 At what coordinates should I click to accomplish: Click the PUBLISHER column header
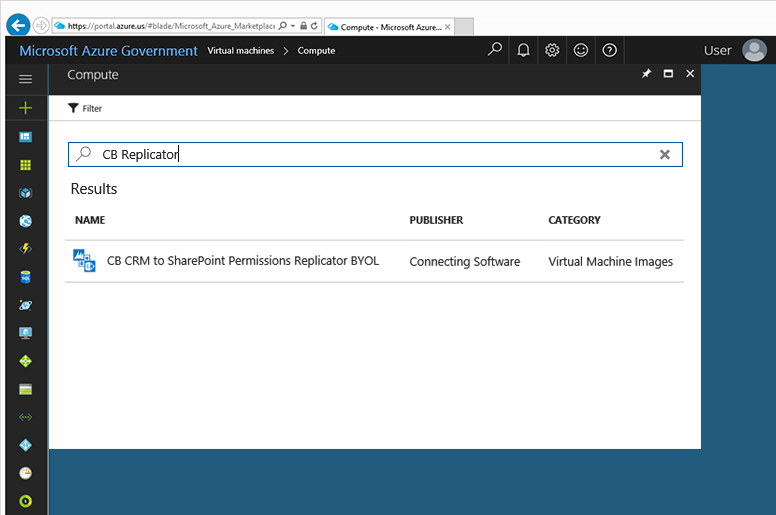coord(436,220)
